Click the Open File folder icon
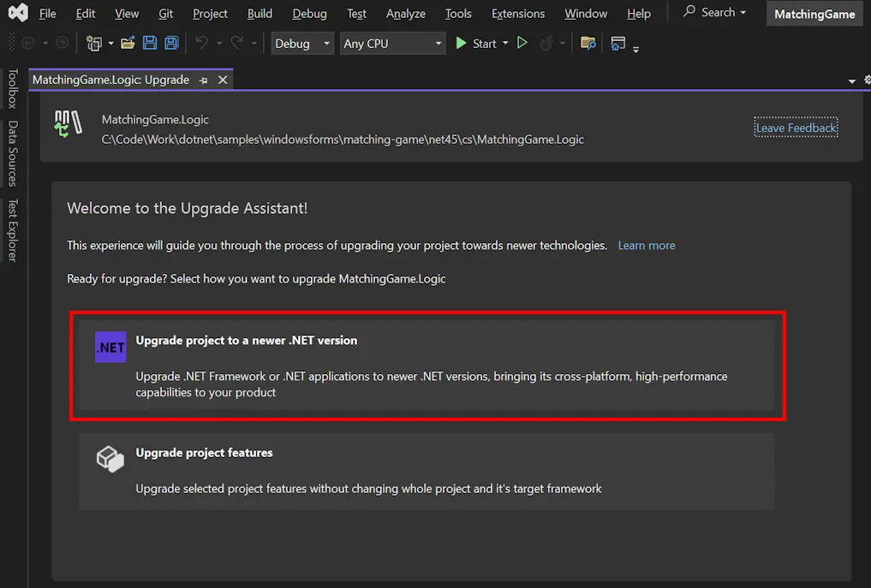 [128, 44]
